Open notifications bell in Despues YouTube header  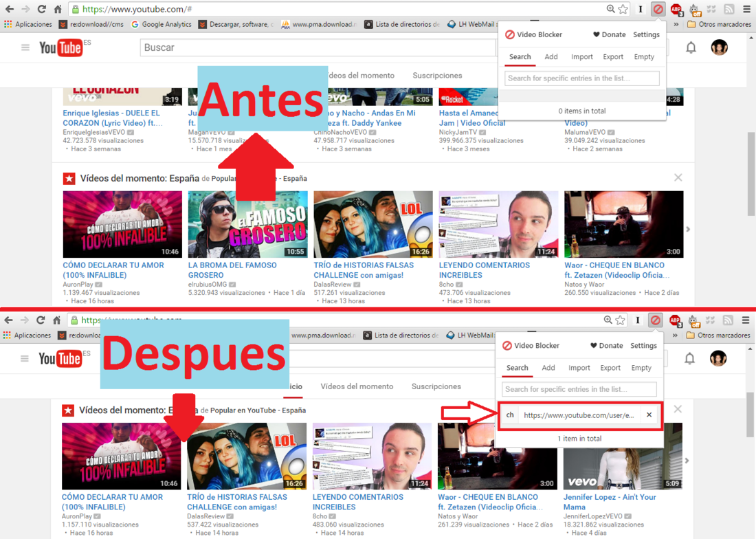[x=690, y=358]
